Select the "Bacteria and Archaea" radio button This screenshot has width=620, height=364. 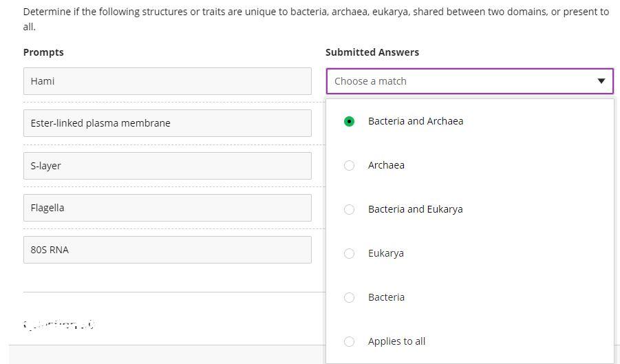(350, 121)
